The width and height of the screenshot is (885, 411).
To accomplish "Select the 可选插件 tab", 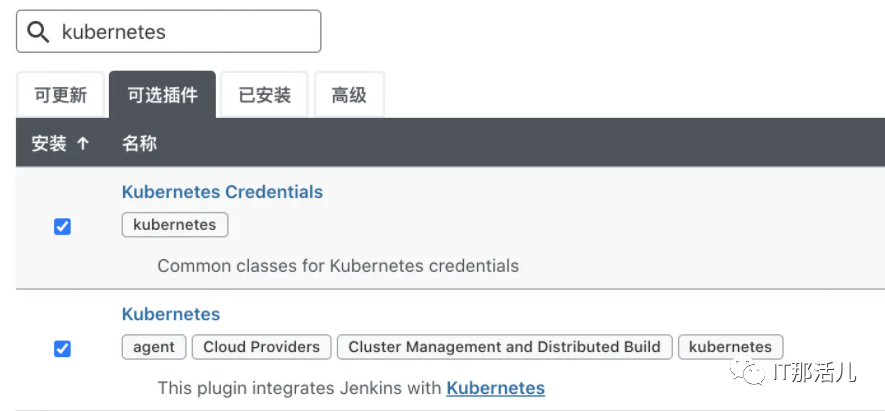I will [163, 95].
